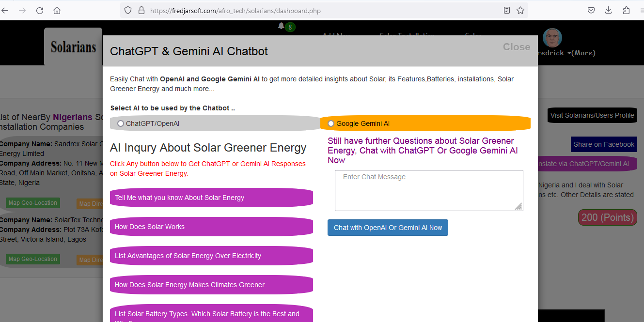Click Map Directions button for Sandrex Solar
Viewport: 644px width, 322px height.
(x=90, y=204)
